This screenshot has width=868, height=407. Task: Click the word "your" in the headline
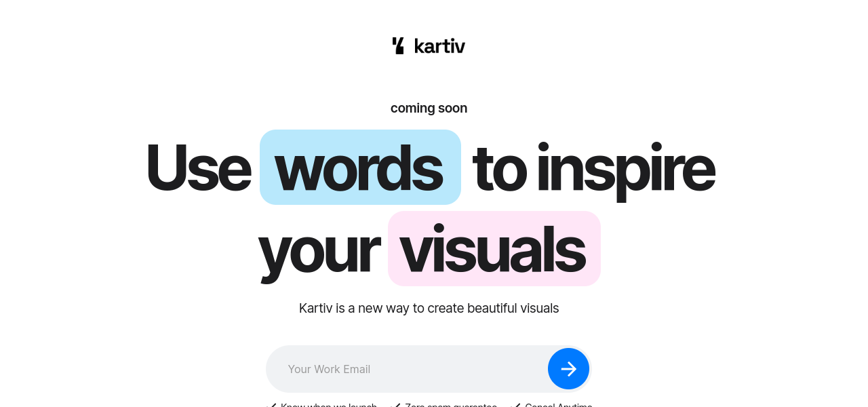coord(318,249)
